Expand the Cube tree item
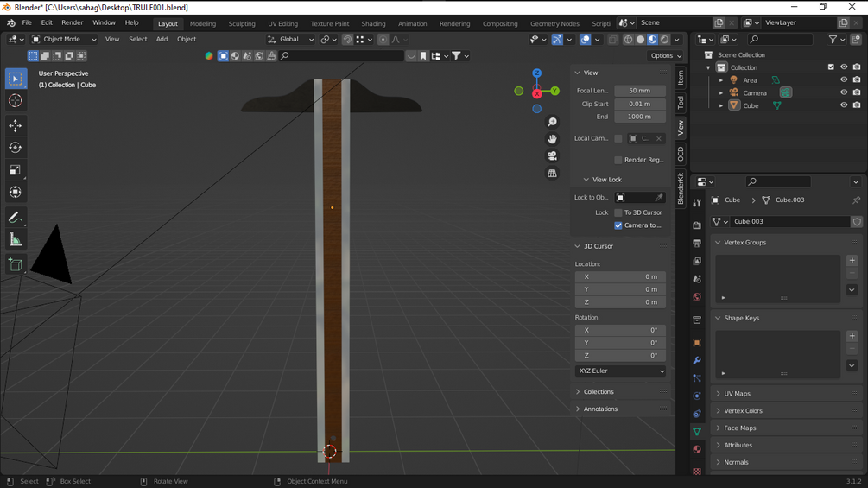The width and height of the screenshot is (868, 488). [721, 105]
